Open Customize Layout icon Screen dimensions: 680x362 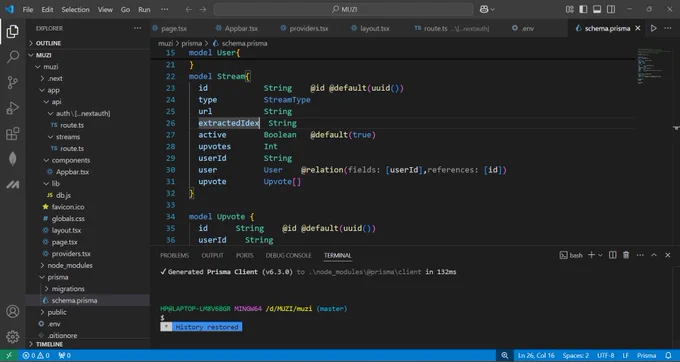[x=569, y=9]
